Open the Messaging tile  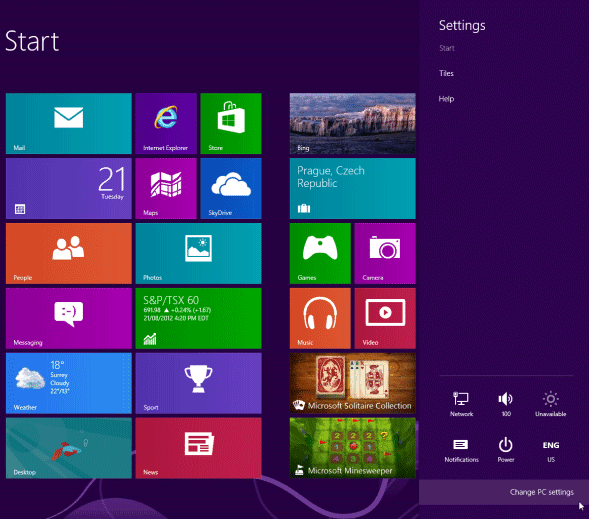69,318
